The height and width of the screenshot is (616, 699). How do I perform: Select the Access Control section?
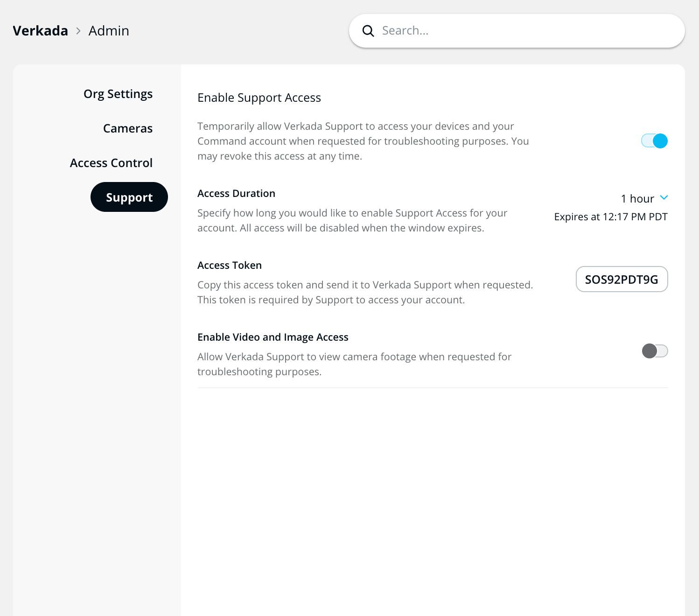(x=111, y=163)
